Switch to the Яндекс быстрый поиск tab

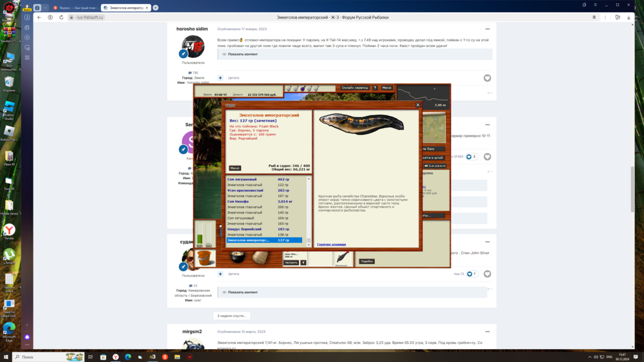pyautogui.click(x=73, y=8)
